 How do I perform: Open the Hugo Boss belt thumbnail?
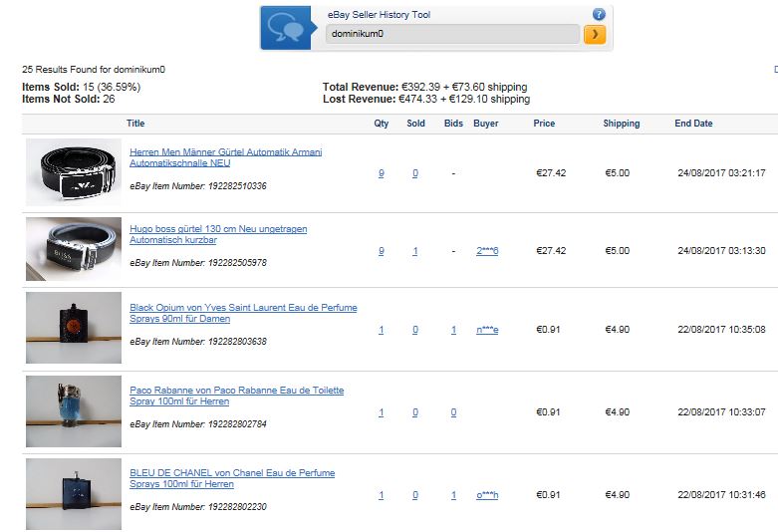click(74, 249)
